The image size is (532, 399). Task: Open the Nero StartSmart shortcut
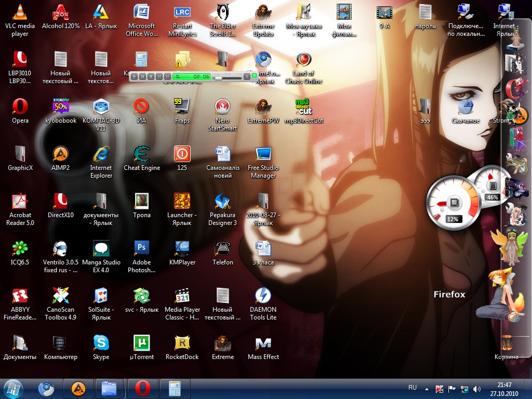tap(222, 107)
